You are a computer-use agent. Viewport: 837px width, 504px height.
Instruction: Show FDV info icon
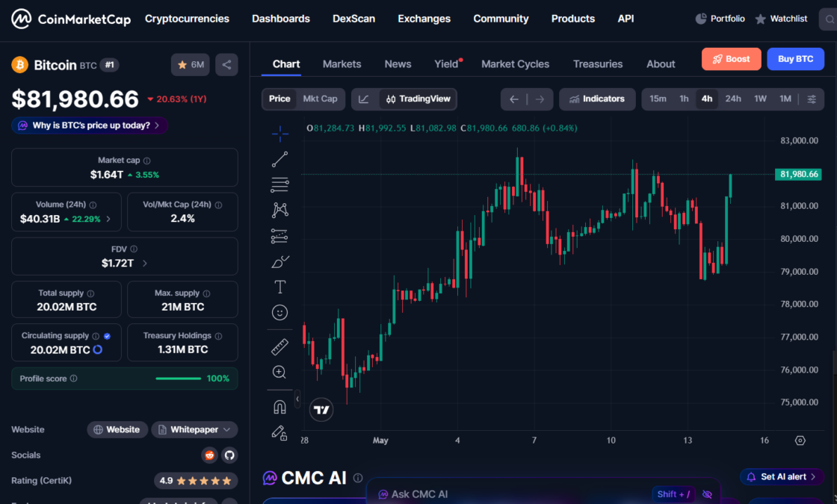tap(134, 249)
